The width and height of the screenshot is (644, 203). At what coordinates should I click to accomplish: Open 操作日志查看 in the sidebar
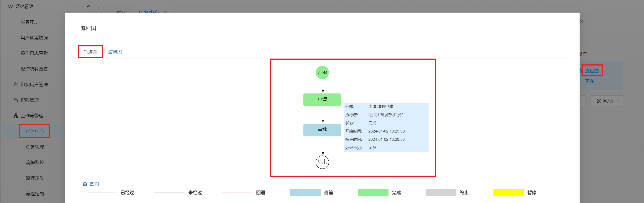pos(34,53)
